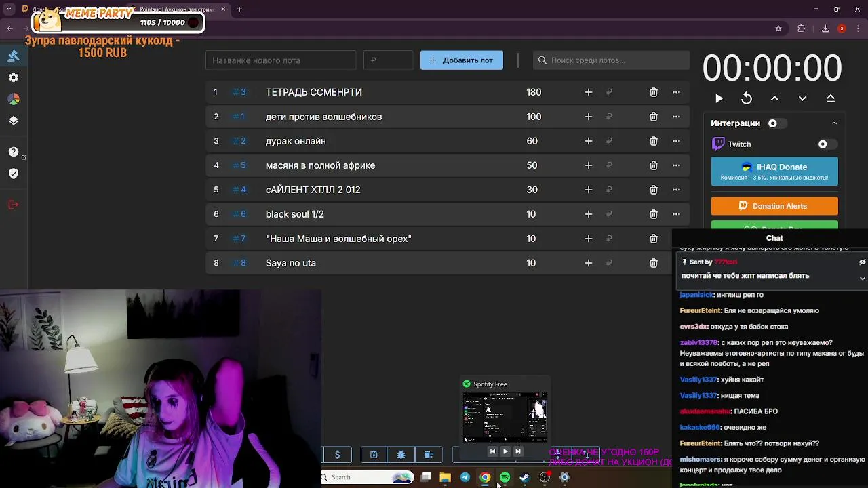Open the shield checkmark sidebar icon
This screenshot has height=488, width=868.
click(14, 174)
